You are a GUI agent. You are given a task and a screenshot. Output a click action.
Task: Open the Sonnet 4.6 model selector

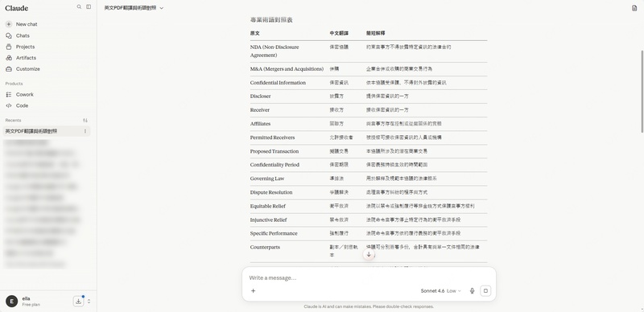[440, 290]
